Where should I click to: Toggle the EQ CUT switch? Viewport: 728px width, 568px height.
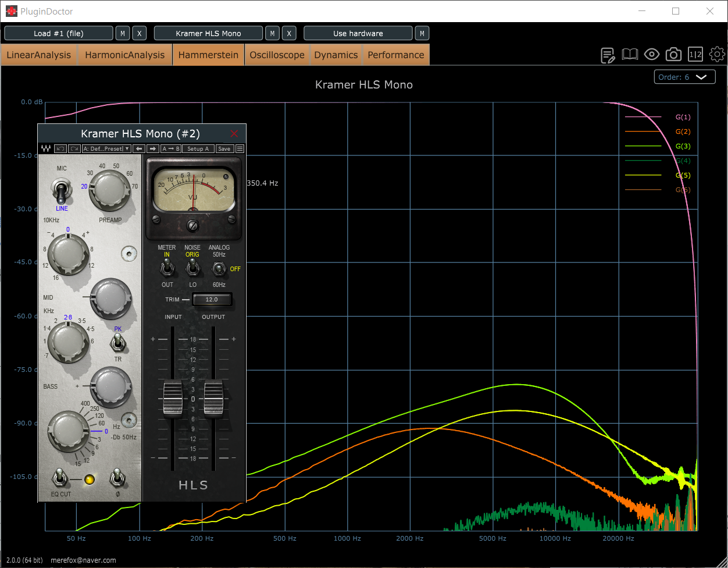tap(59, 478)
